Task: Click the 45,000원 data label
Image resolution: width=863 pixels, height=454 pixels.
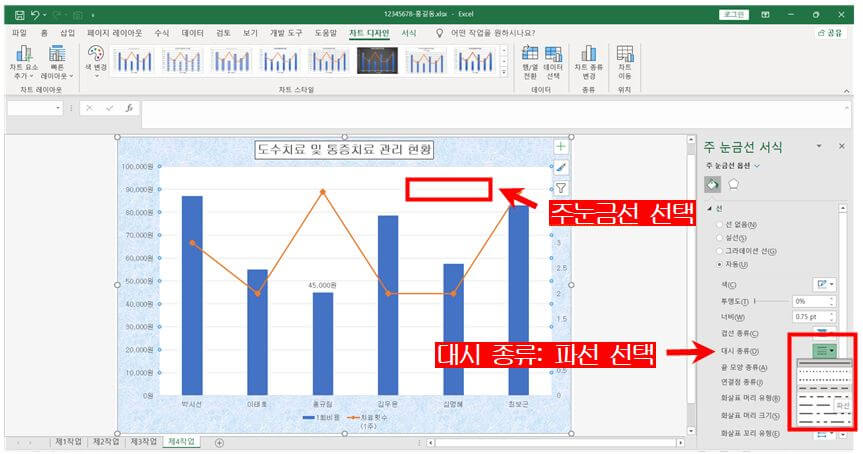Action: 322,286
